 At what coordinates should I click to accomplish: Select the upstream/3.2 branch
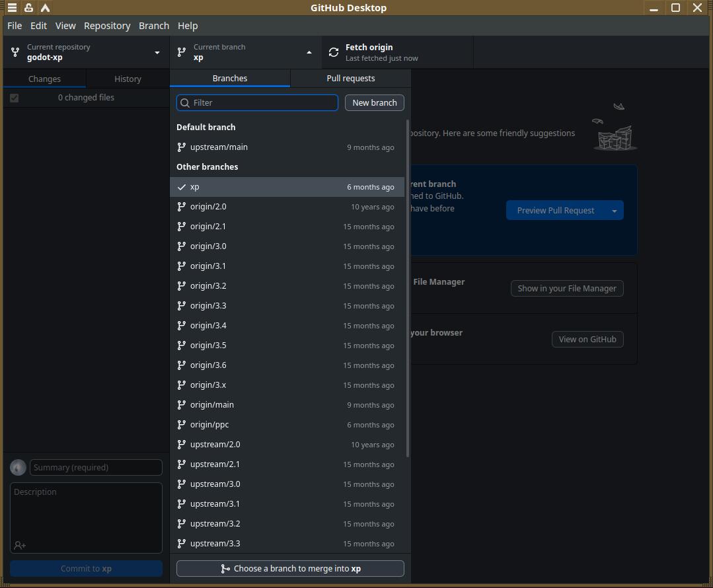pyautogui.click(x=287, y=524)
